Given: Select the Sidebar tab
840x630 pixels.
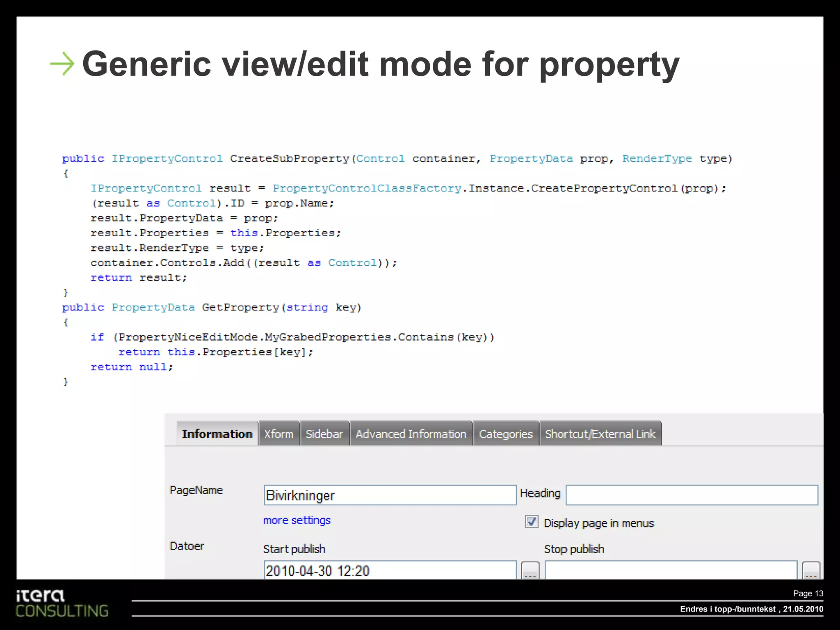Looking at the screenshot, I should click(x=324, y=434).
